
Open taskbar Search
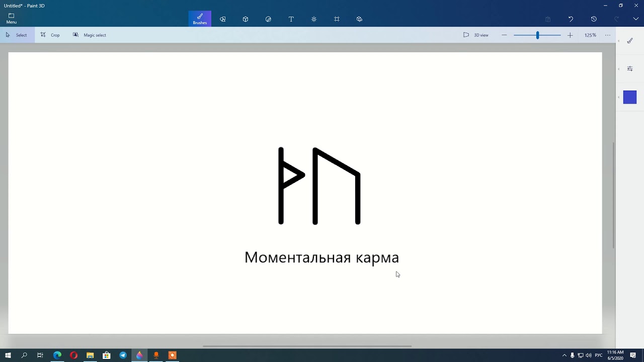(24, 355)
